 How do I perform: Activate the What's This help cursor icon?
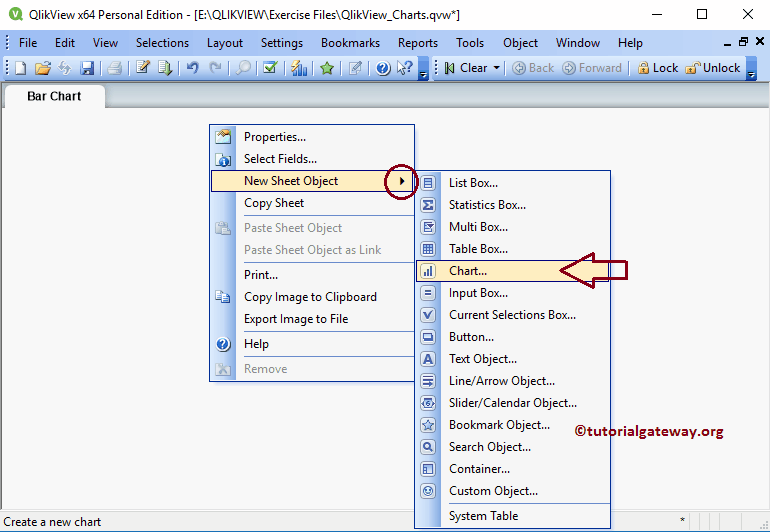point(405,68)
